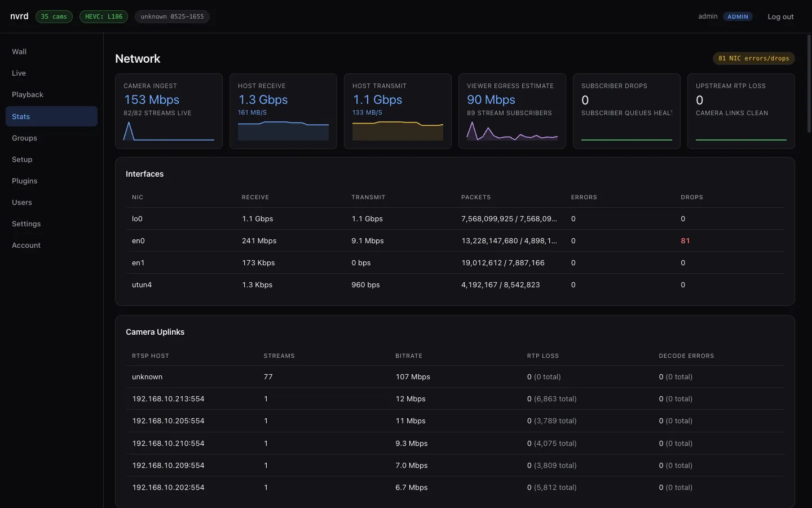This screenshot has height=508, width=812.
Task: Go to Live view
Action: click(51, 73)
